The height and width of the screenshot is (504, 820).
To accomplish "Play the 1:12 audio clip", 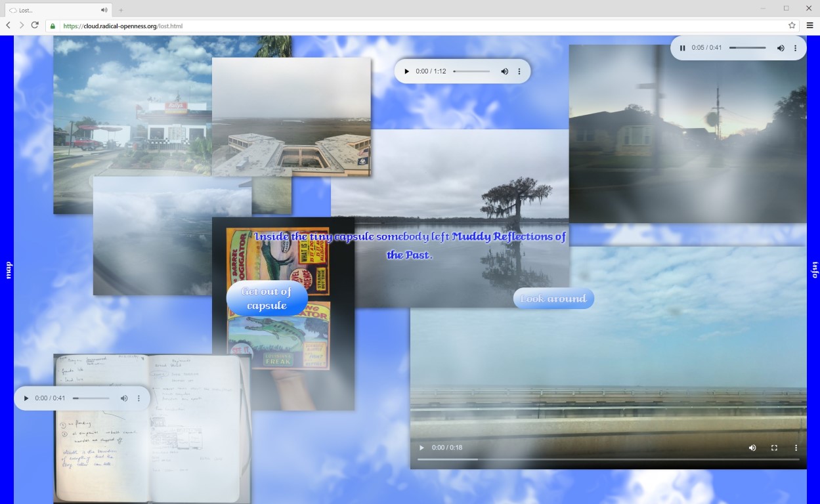I will pos(406,71).
